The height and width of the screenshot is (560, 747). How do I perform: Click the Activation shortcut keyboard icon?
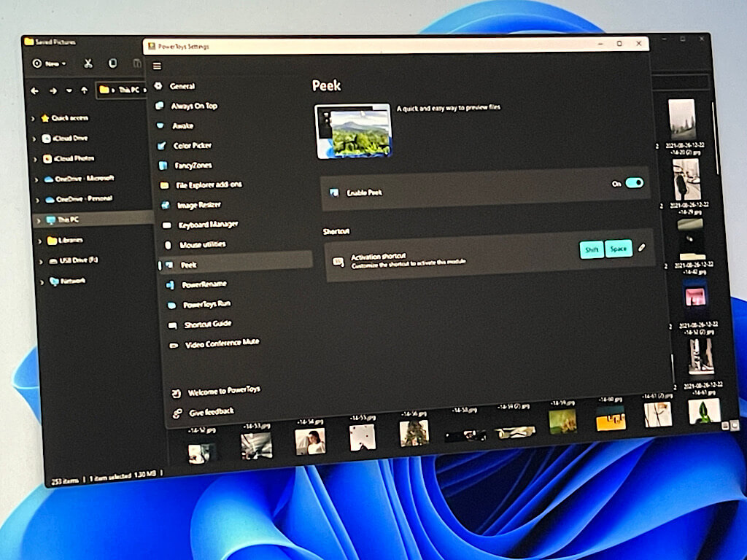click(x=338, y=262)
